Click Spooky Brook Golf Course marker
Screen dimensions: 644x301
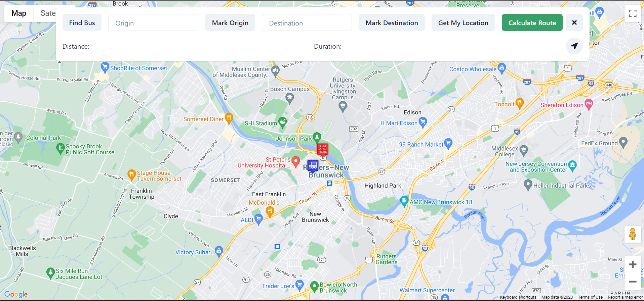pyautogui.click(x=60, y=148)
